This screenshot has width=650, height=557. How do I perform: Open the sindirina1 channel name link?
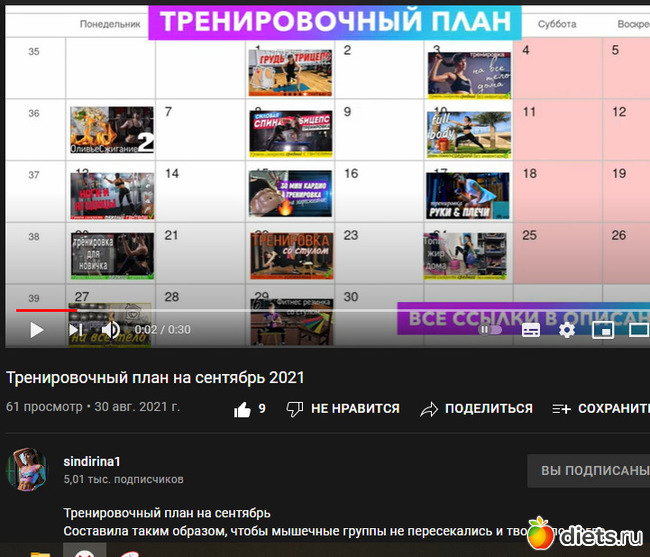(x=92, y=461)
